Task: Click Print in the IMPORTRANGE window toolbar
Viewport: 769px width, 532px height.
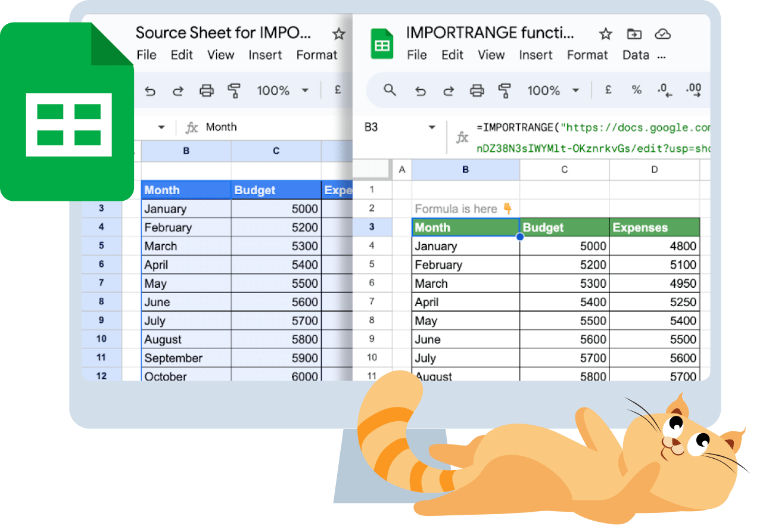Action: click(477, 91)
